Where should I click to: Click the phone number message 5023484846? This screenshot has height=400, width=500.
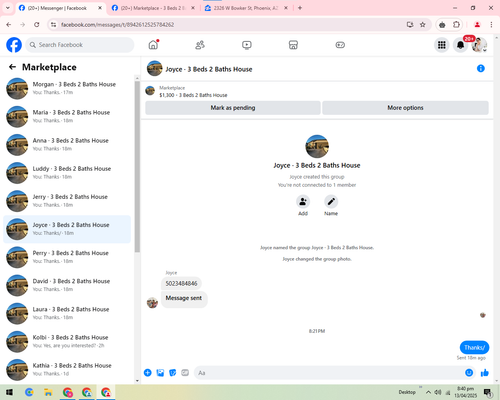[x=181, y=283]
